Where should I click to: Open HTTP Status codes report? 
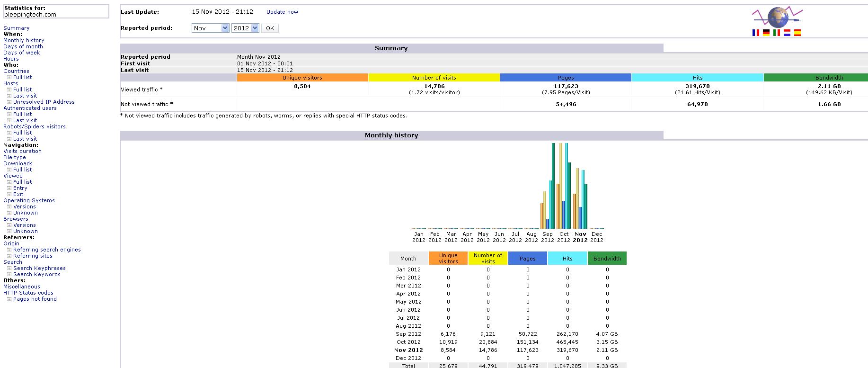point(28,293)
